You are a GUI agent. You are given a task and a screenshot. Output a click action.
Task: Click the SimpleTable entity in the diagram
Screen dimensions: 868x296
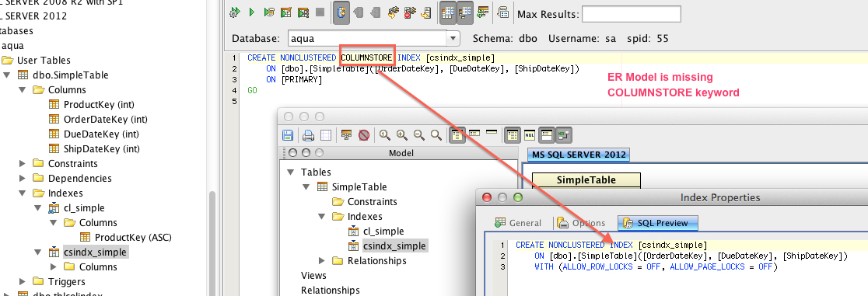586,179
